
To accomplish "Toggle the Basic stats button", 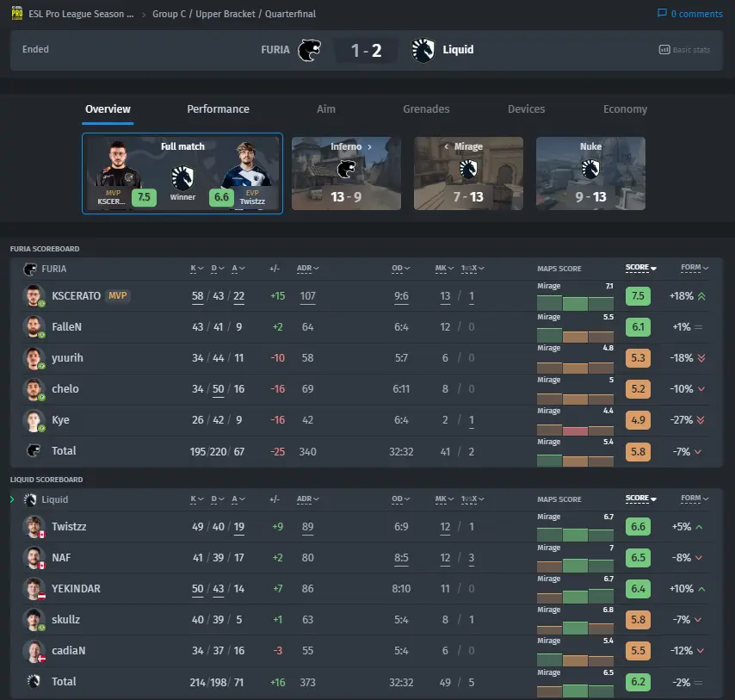I will point(685,50).
